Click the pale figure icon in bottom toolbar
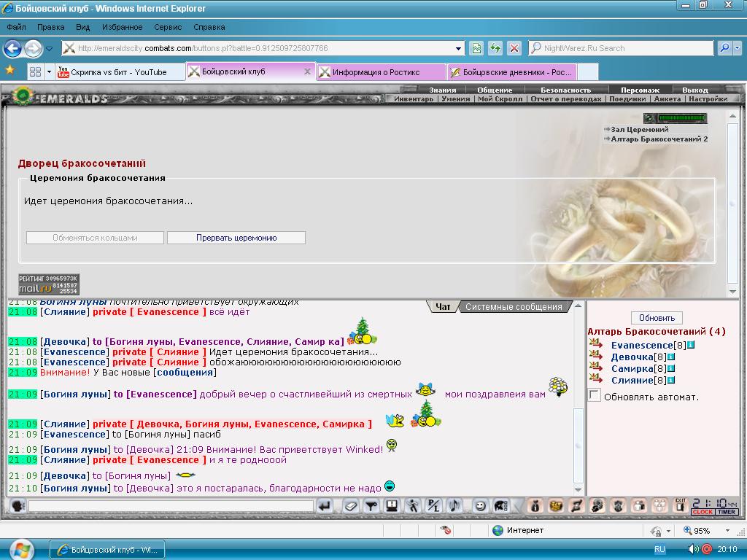747x560 pixels. (x=639, y=506)
